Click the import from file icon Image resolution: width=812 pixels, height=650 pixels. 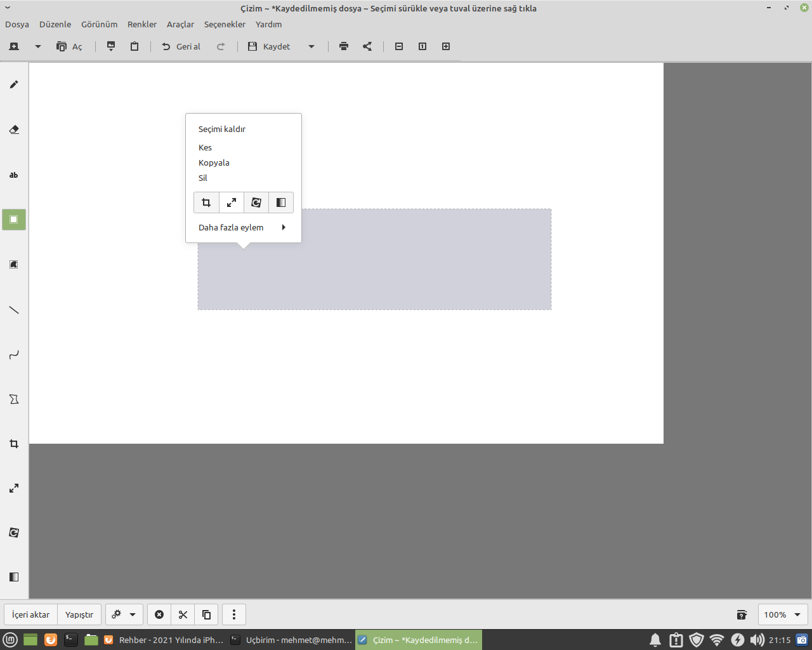(111, 46)
